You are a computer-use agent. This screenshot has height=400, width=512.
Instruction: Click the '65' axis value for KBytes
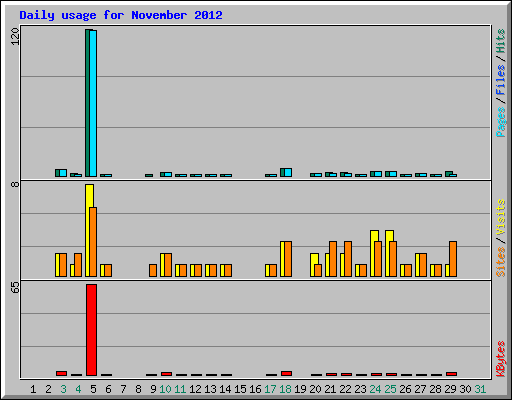[x=15, y=287]
